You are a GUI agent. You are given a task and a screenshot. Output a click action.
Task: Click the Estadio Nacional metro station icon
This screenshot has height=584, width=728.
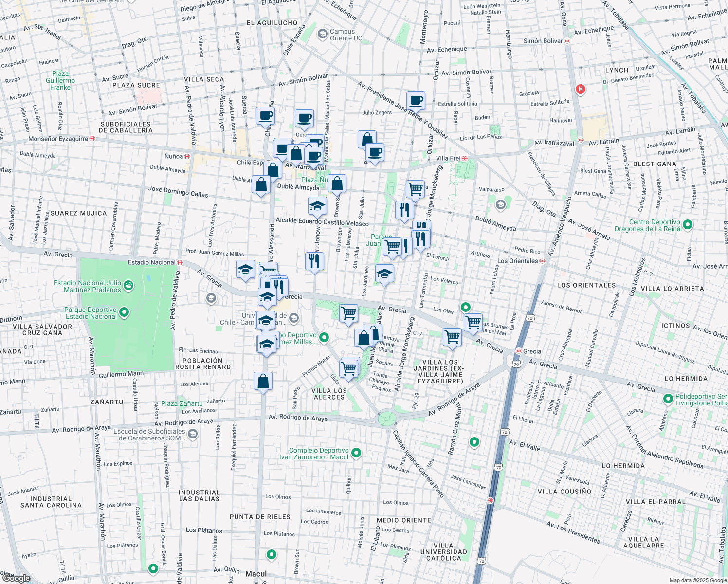[180, 262]
